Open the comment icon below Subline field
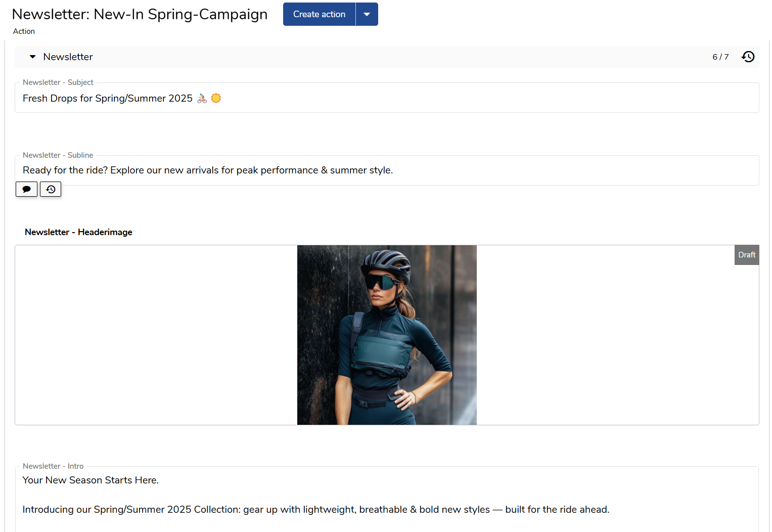The width and height of the screenshot is (772, 532). point(26,189)
